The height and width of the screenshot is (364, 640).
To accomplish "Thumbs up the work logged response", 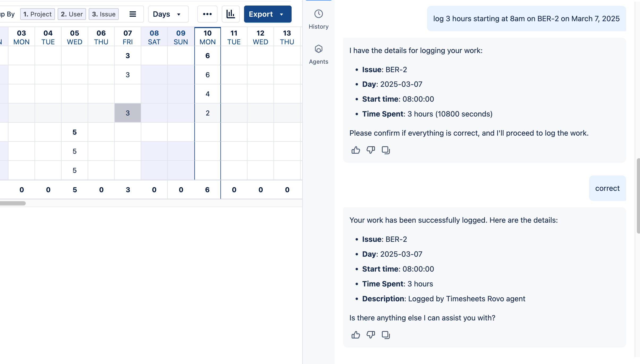I will click(x=356, y=335).
